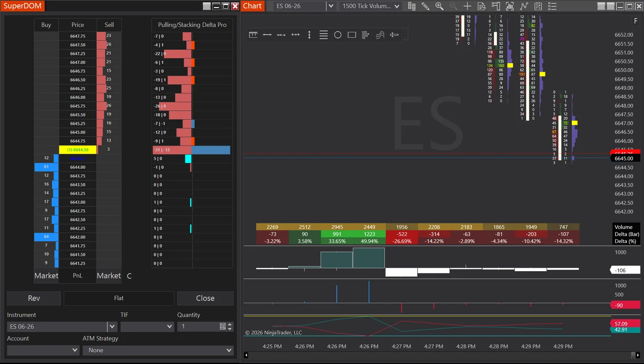
Task: Select the last icon in drawing toolbar
Action: [x=394, y=35]
